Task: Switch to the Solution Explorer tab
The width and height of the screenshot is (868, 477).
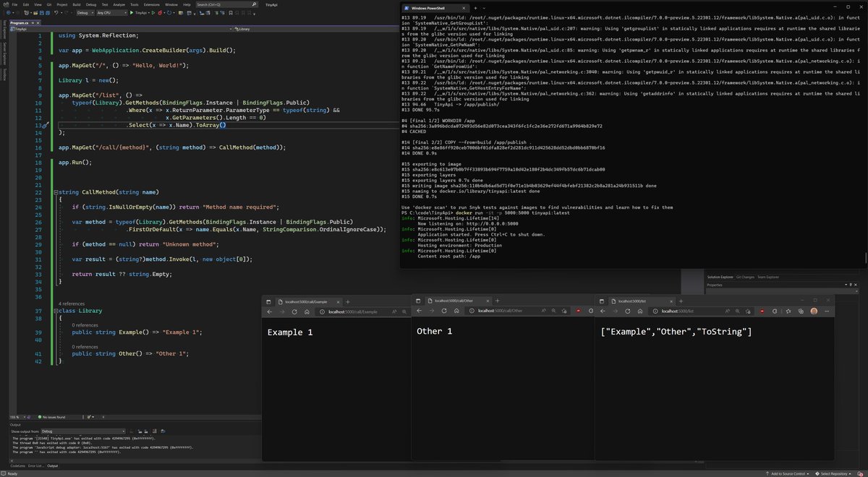Action: pyautogui.click(x=721, y=277)
